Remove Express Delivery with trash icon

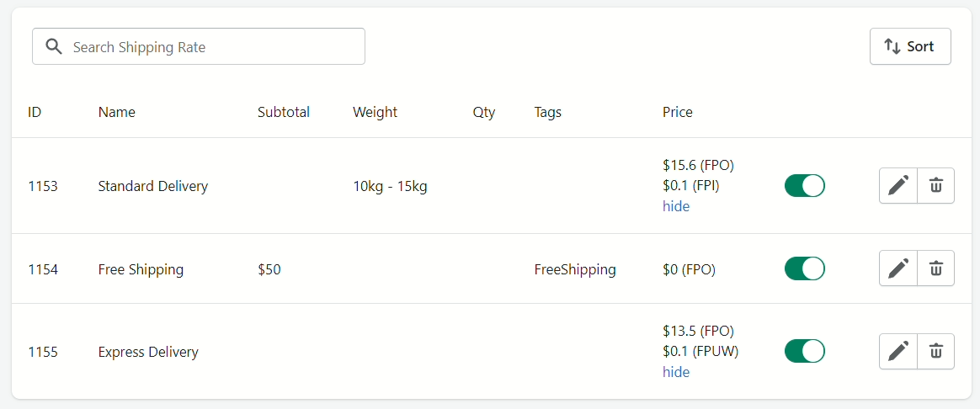point(935,351)
